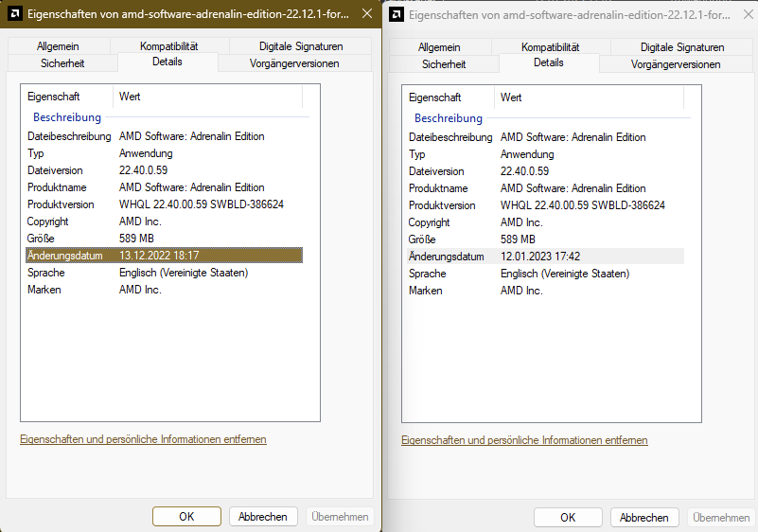Select Produktversion row in right window
The height and width of the screenshot is (532, 758).
tap(545, 205)
